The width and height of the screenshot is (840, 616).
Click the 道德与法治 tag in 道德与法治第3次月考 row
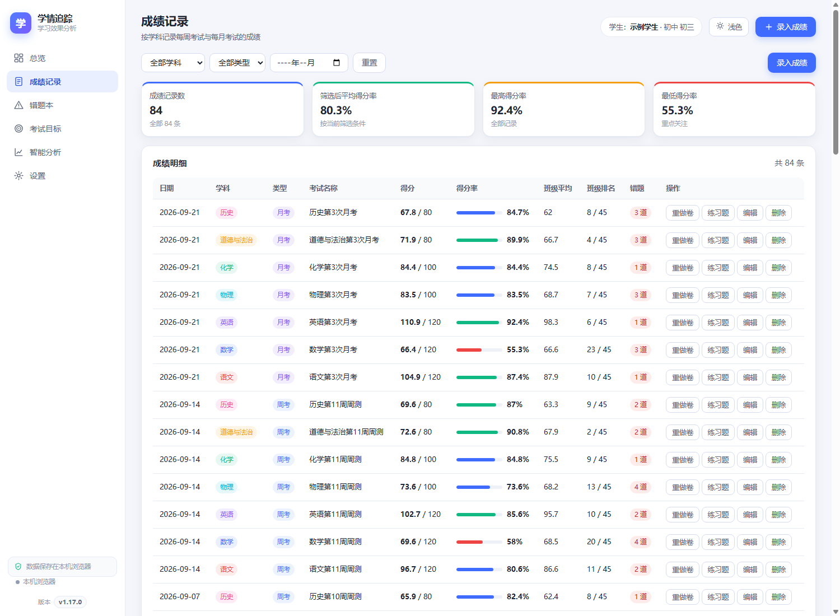pos(236,240)
